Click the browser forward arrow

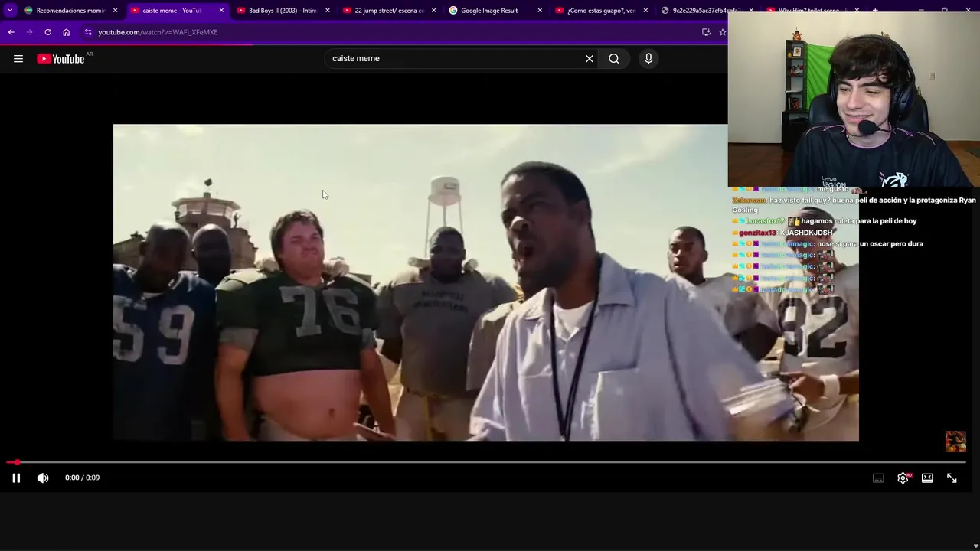(x=29, y=32)
